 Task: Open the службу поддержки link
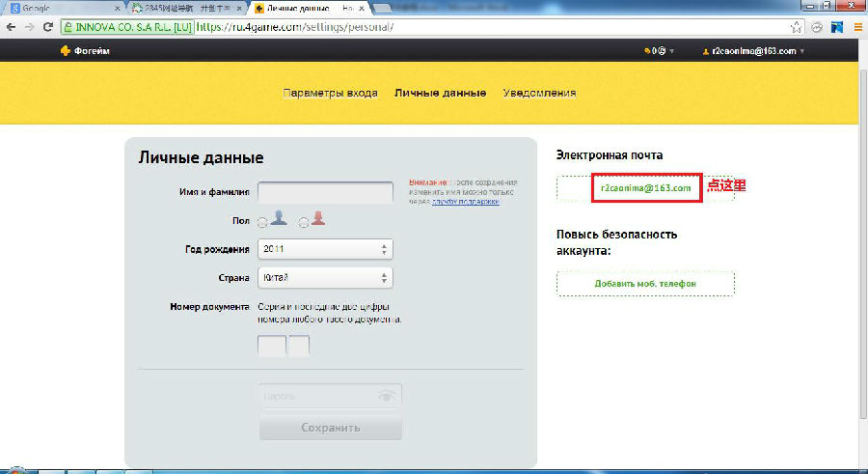tap(466, 201)
